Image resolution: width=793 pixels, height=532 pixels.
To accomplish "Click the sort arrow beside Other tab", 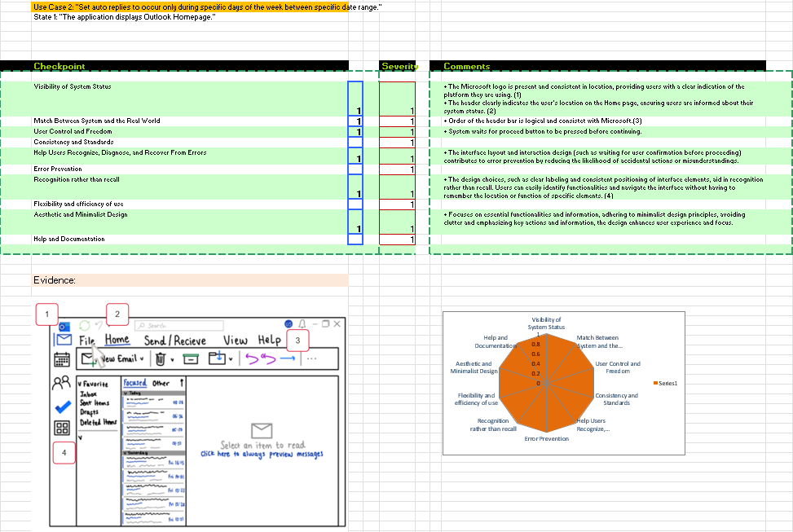I will pyautogui.click(x=182, y=383).
